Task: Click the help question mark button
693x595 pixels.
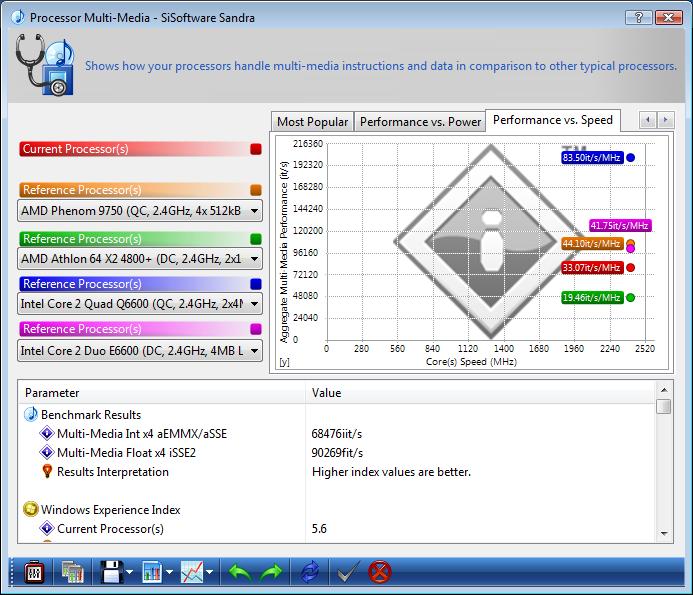Action: click(639, 18)
